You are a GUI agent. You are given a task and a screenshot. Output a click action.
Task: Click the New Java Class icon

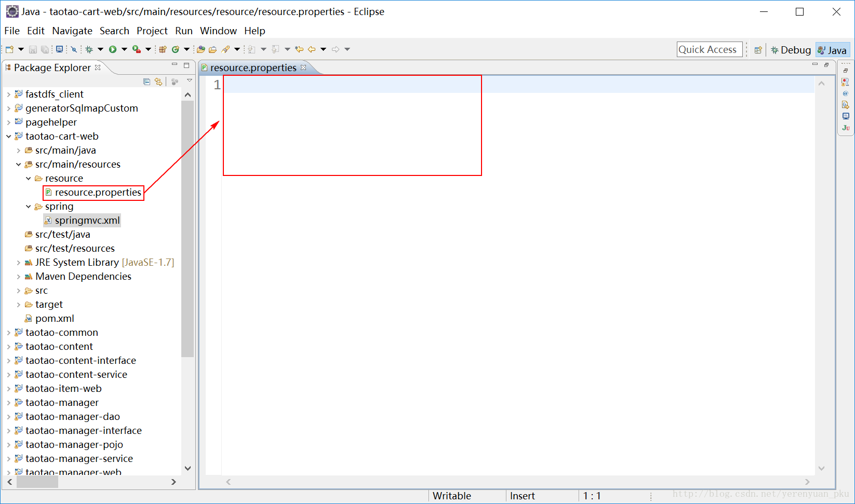176,49
